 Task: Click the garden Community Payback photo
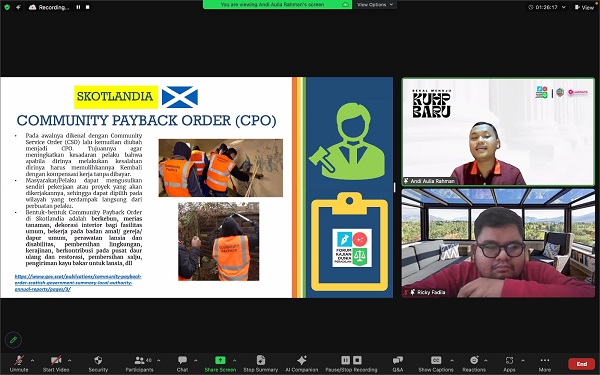point(218,241)
